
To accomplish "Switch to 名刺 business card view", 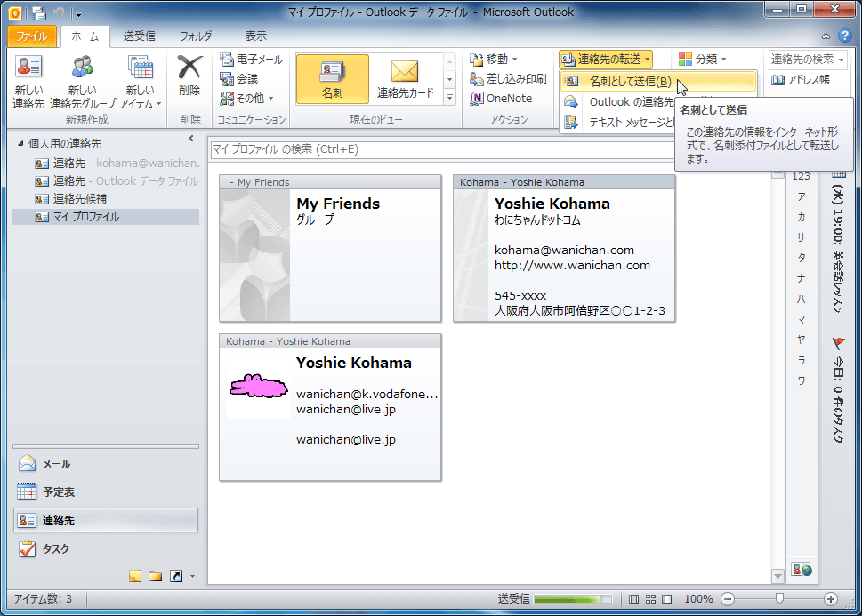I will 332,78.
